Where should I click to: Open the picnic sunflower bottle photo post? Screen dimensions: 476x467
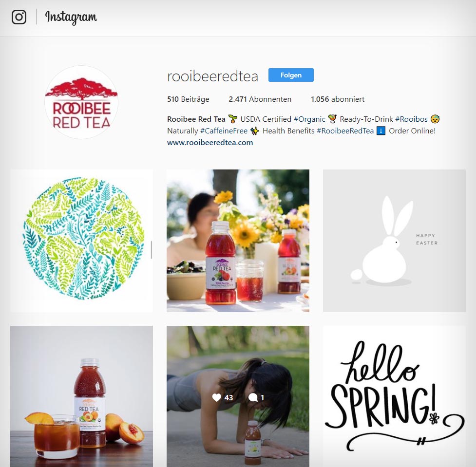click(x=238, y=241)
